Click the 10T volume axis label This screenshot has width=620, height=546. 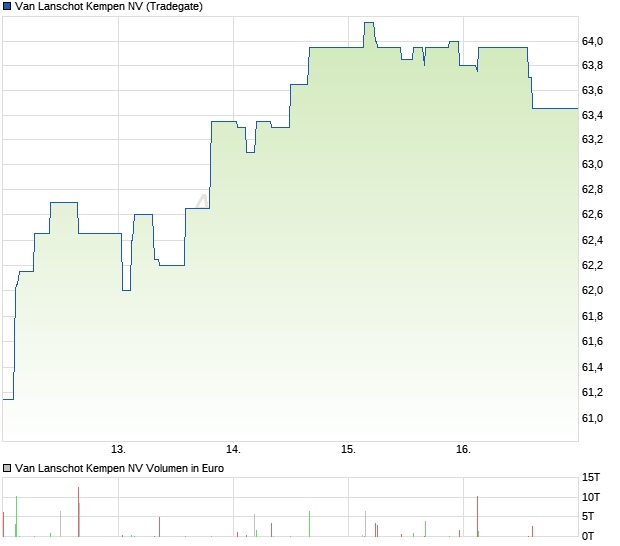click(591, 497)
